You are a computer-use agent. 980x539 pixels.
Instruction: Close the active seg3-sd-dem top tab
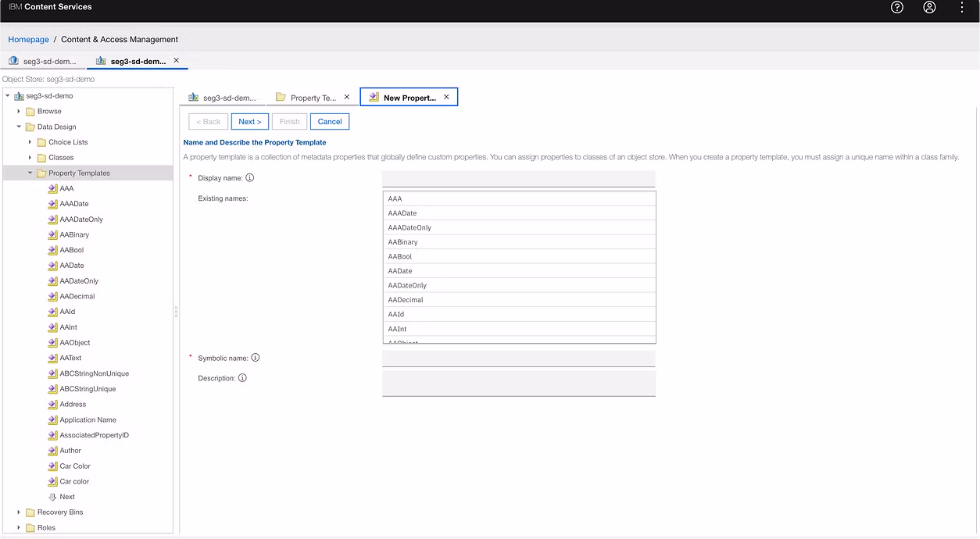[x=177, y=60]
